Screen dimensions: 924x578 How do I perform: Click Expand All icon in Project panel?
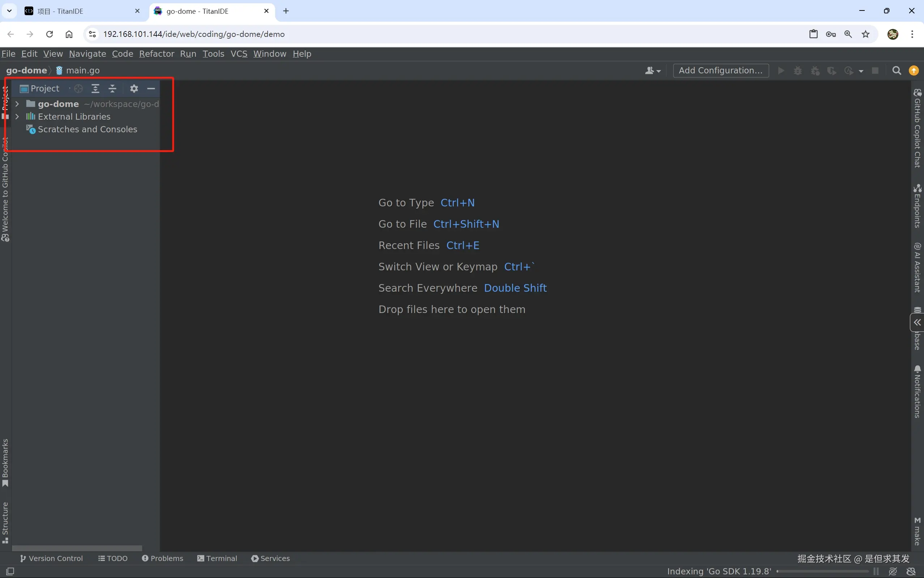(x=95, y=89)
